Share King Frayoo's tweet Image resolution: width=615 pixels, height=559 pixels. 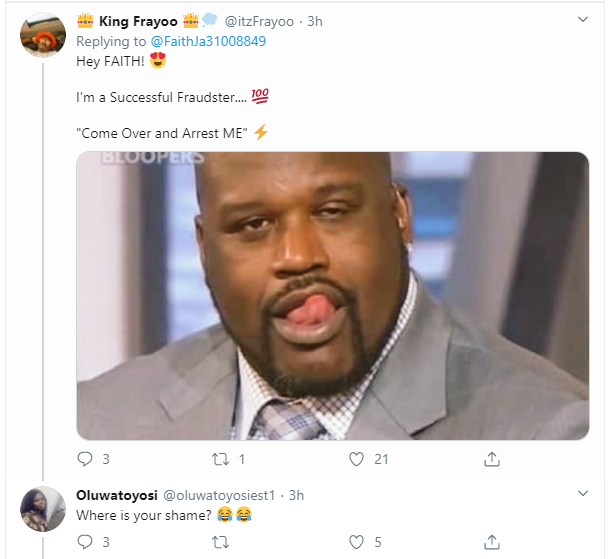pyautogui.click(x=492, y=459)
